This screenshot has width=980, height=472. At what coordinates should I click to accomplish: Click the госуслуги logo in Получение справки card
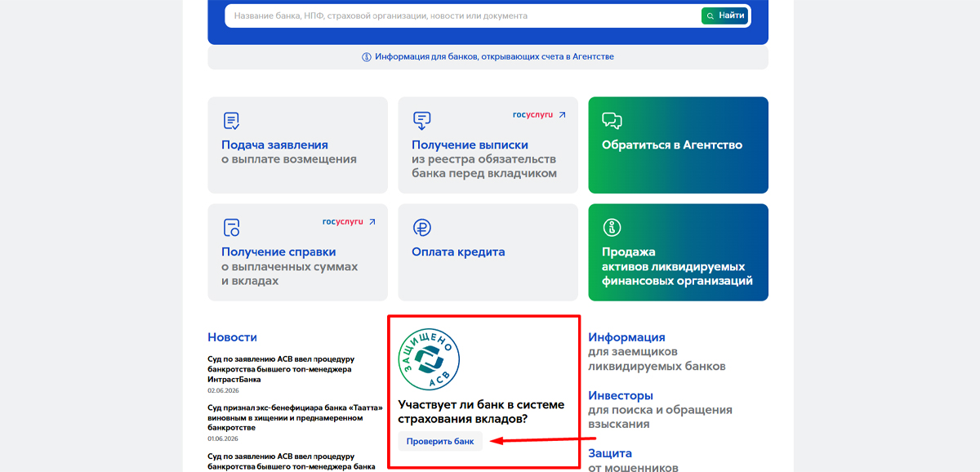click(342, 221)
